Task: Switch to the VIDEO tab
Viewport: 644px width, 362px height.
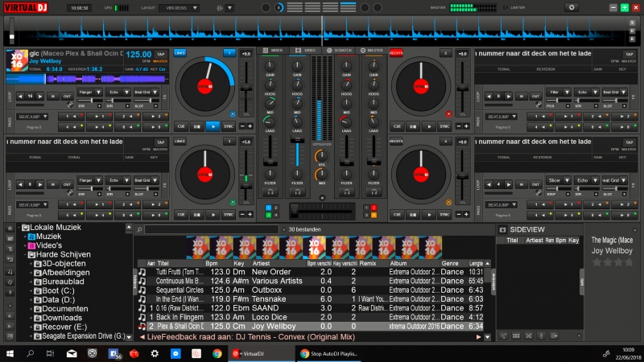Action: [x=306, y=51]
